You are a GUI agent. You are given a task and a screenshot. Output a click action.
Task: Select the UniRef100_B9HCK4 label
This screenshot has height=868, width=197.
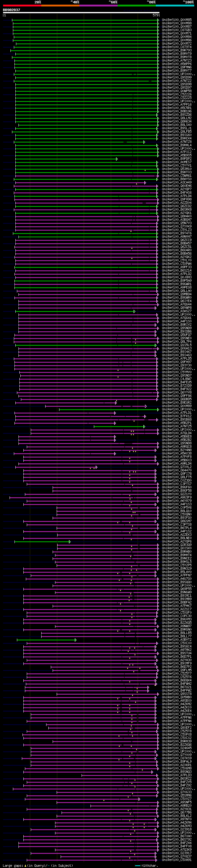[x=177, y=139]
